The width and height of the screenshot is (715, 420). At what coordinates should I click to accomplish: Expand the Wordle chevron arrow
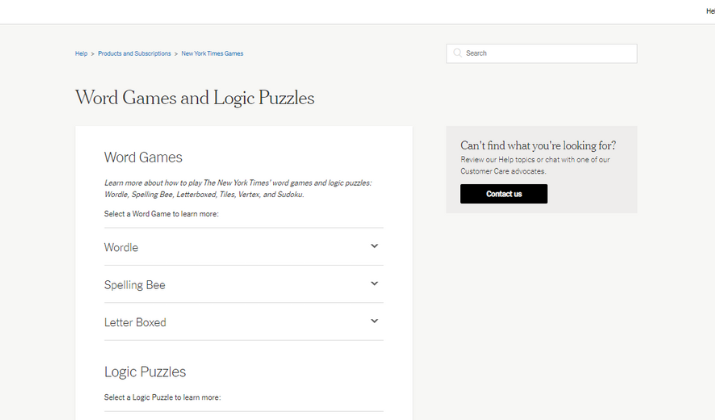pyautogui.click(x=374, y=246)
